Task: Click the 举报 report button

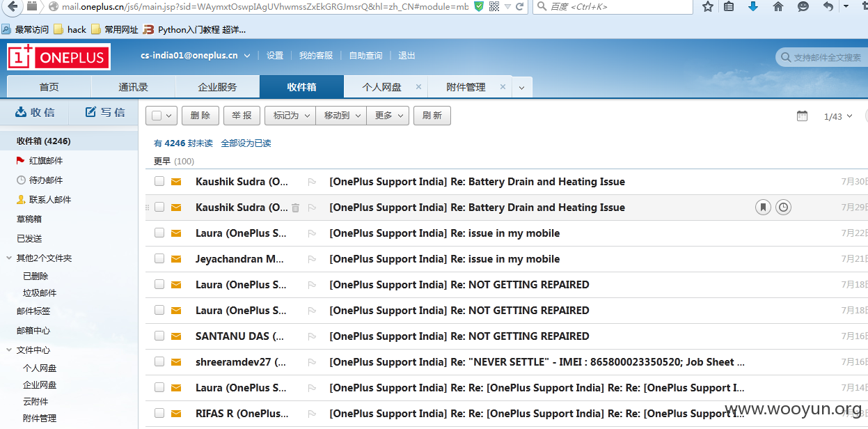Action: click(242, 116)
